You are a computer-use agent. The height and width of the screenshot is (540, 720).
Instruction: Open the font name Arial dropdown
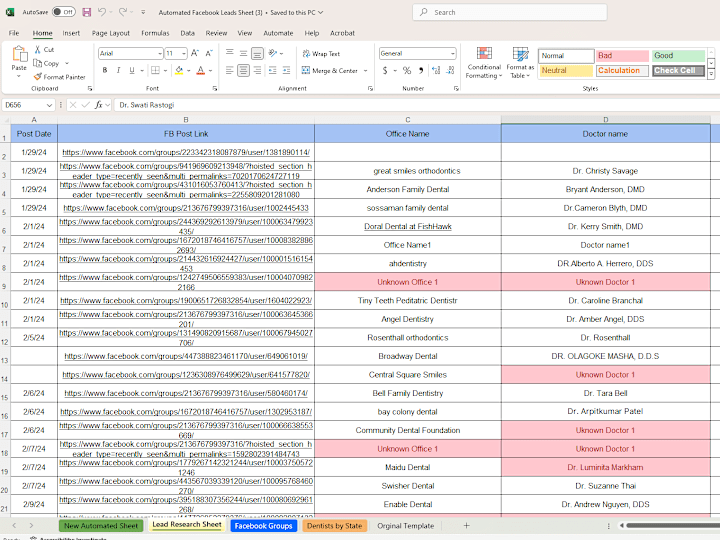tap(160, 54)
